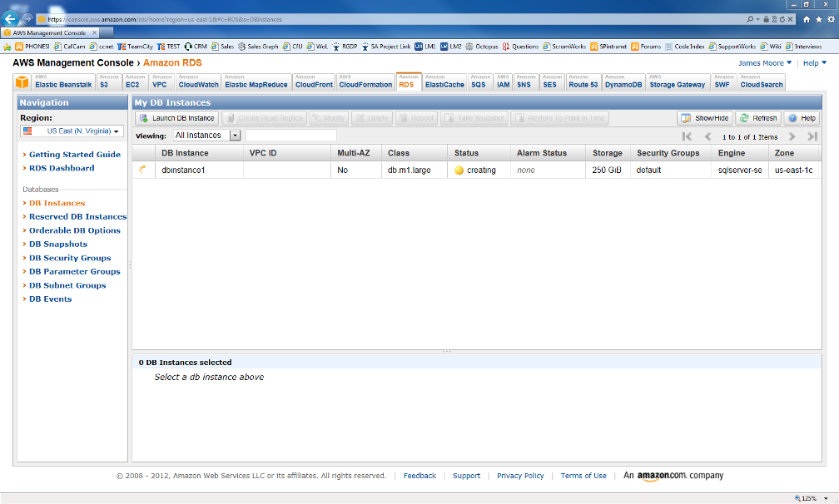Screen dimensions: 839x504
Task: Go to previous page of items
Action: [707, 137]
